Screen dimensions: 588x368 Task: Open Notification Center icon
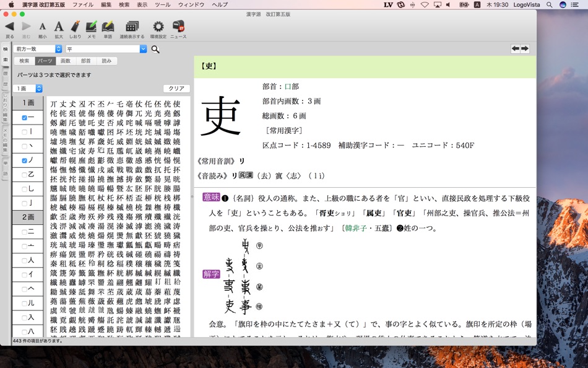(574, 4)
